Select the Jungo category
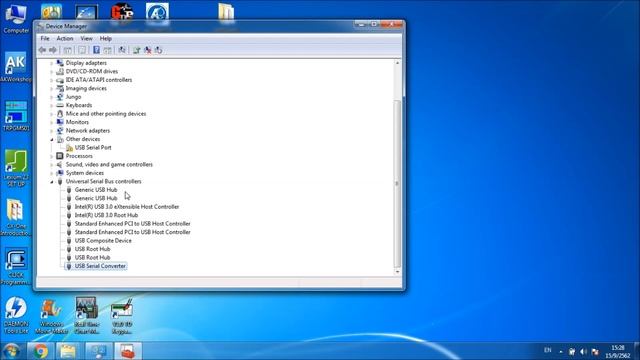The image size is (640, 360). [x=73, y=97]
